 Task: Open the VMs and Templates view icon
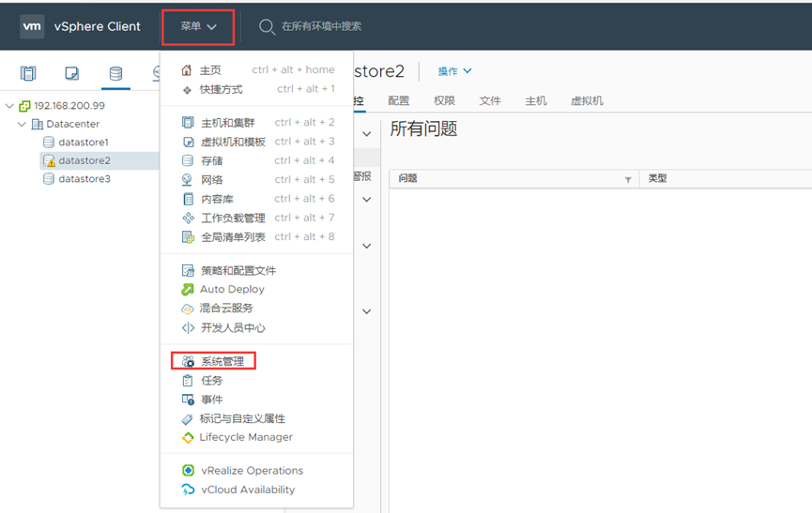(72, 73)
